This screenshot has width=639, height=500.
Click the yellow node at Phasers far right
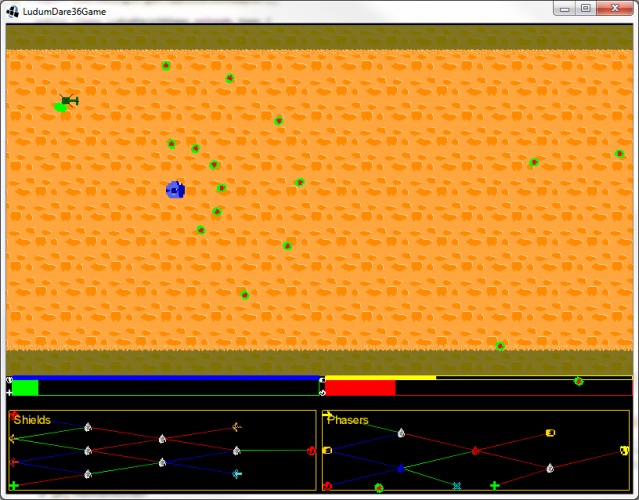[624, 451]
